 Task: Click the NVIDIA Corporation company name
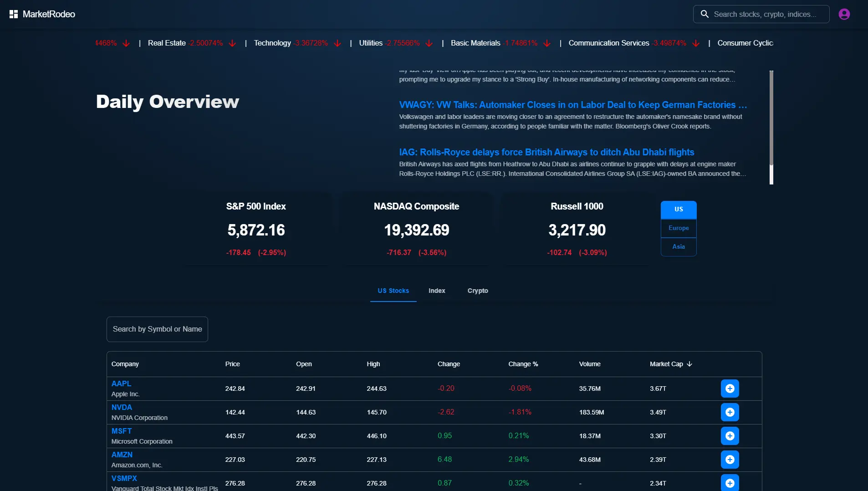point(139,418)
